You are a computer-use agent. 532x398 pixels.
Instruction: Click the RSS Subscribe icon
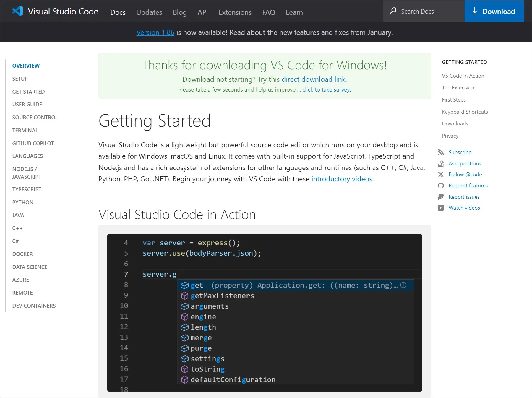click(441, 152)
